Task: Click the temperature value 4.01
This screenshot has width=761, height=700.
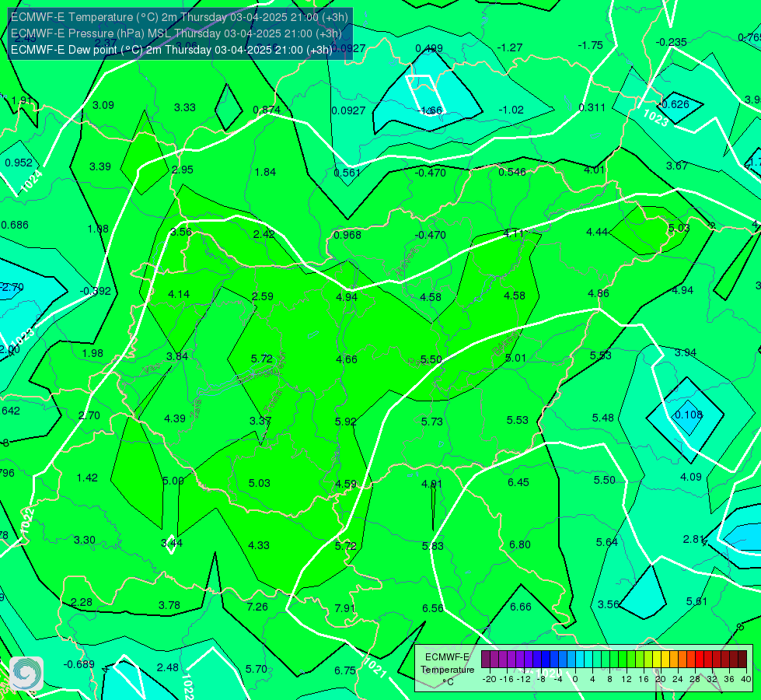Action: pos(594,170)
